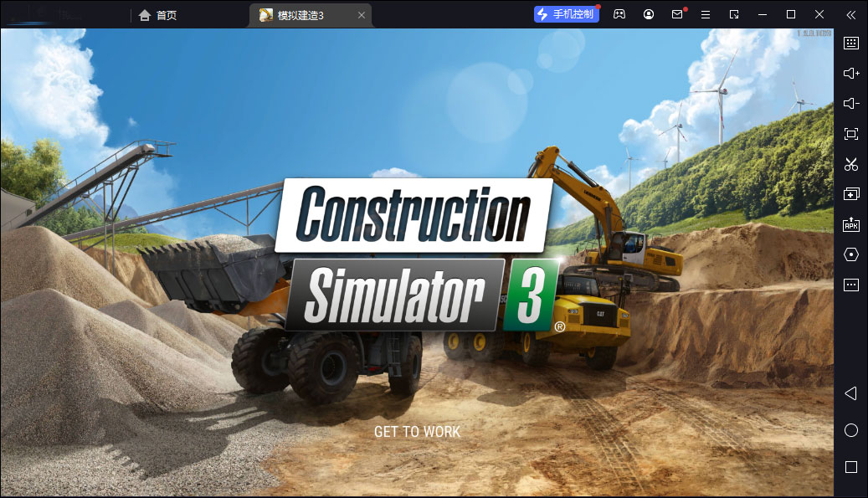Open the 首页 home tab

tap(157, 15)
